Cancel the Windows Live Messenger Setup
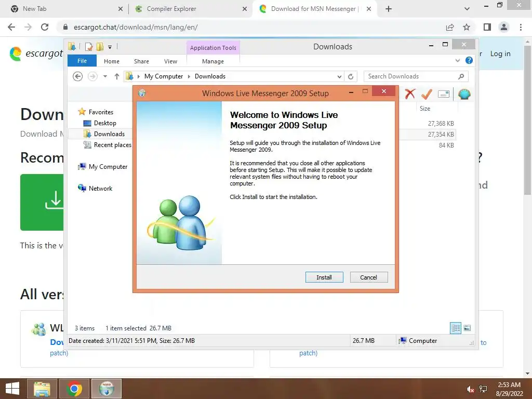Image resolution: width=532 pixels, height=399 pixels. click(x=368, y=277)
